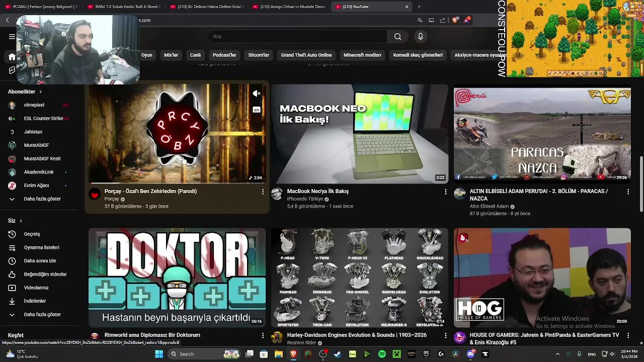Unmute the Porçay preview video
Viewport: 644px width, 362px height.
pyautogui.click(x=257, y=94)
